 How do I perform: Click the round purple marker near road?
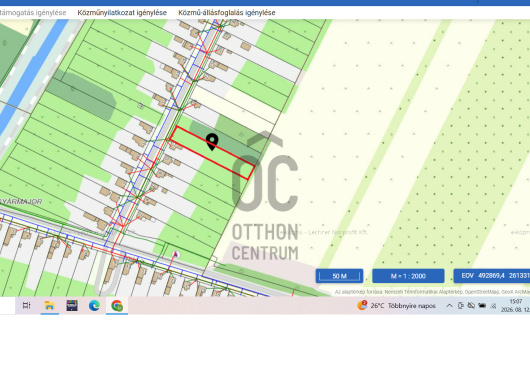click(175, 254)
